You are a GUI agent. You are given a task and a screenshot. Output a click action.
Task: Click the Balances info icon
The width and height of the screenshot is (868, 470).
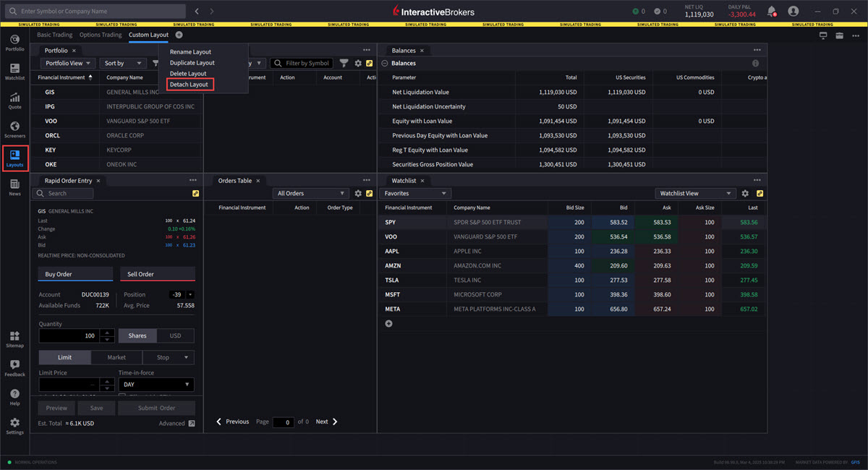(x=755, y=63)
